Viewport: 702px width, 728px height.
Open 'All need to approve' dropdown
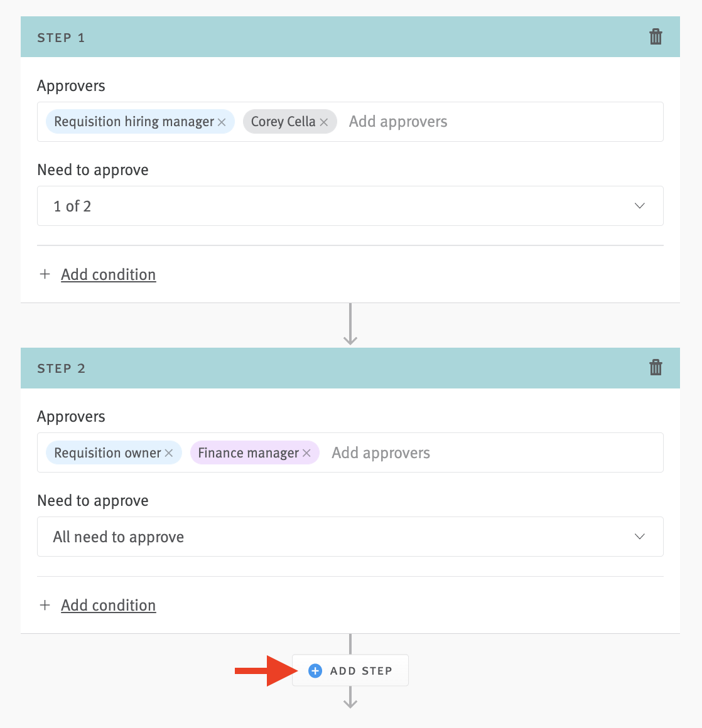(x=350, y=537)
